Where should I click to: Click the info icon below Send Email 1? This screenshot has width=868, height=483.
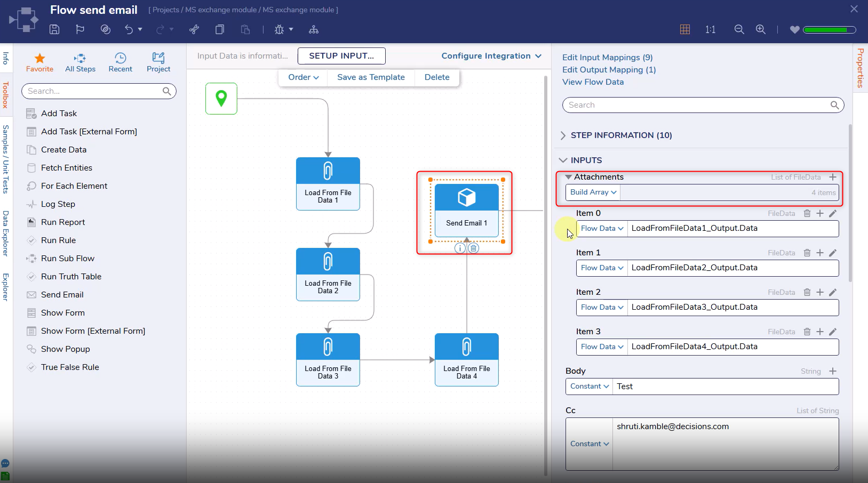pyautogui.click(x=460, y=248)
